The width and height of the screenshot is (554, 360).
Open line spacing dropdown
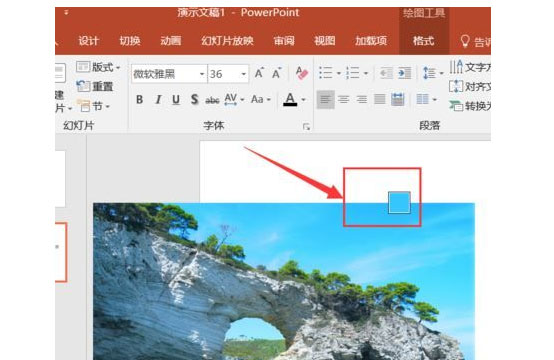pos(433,73)
